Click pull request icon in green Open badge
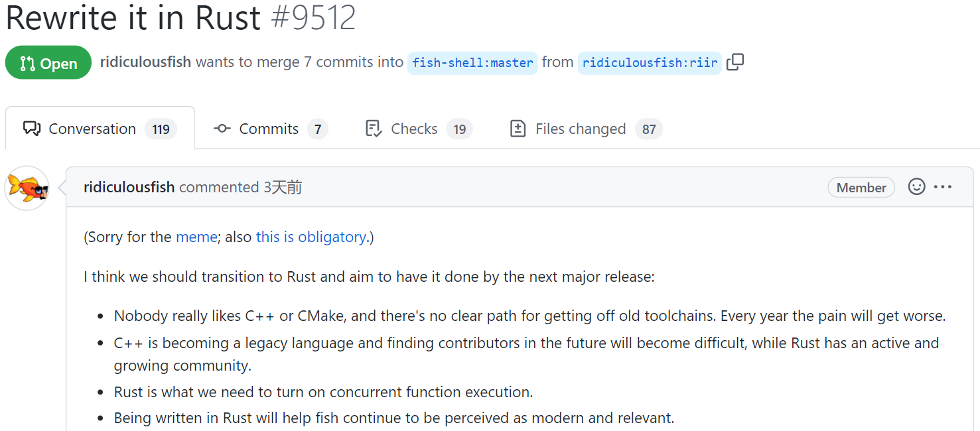Viewport: 980px width, 431px height. 27,64
